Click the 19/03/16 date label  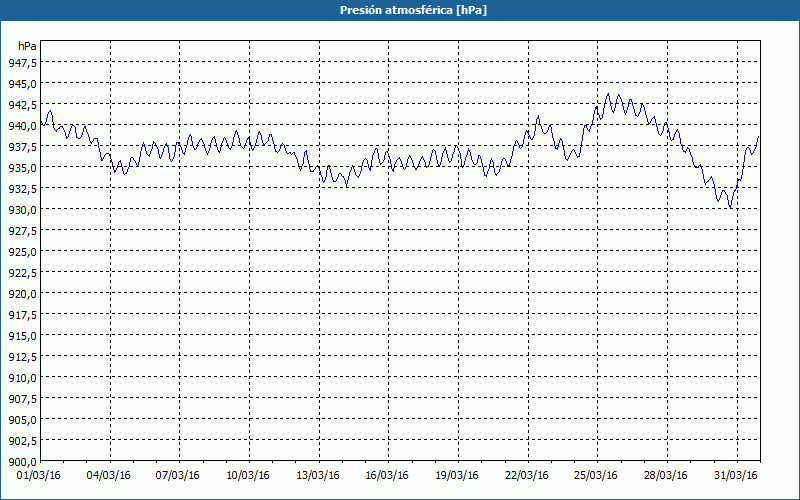pos(457,476)
